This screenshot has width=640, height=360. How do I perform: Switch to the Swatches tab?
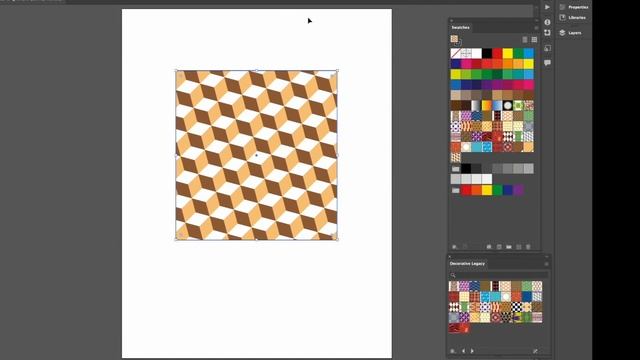click(460, 27)
